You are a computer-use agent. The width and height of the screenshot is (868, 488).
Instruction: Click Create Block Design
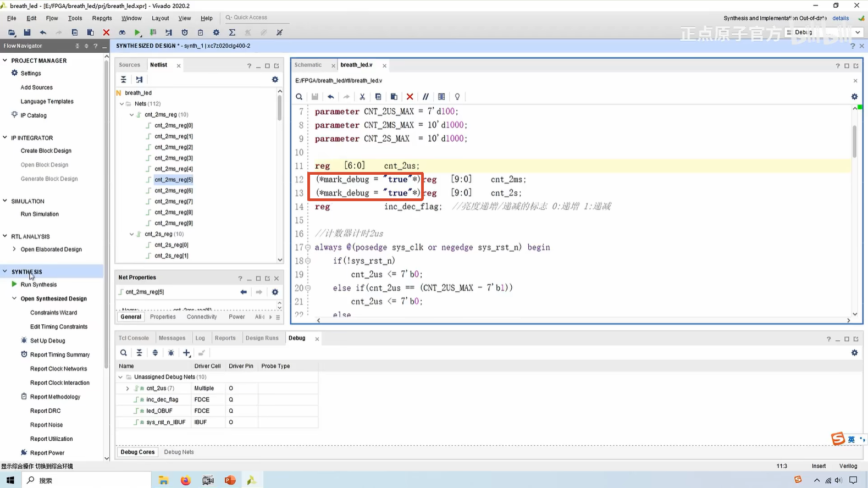point(46,151)
